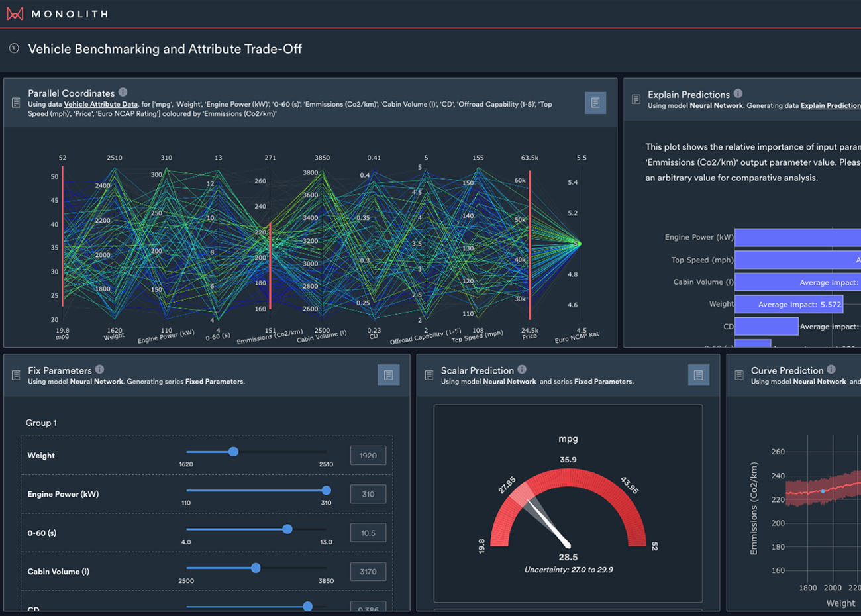
Task: Click 'Vehicle Benchmarking and Attribute Trade-Off' title
Action: 165,49
